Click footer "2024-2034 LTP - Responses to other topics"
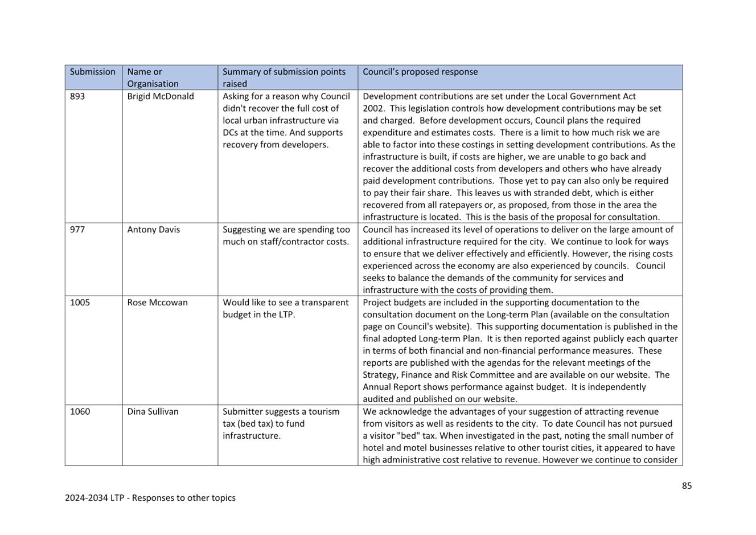756x535 pixels. pos(150,497)
